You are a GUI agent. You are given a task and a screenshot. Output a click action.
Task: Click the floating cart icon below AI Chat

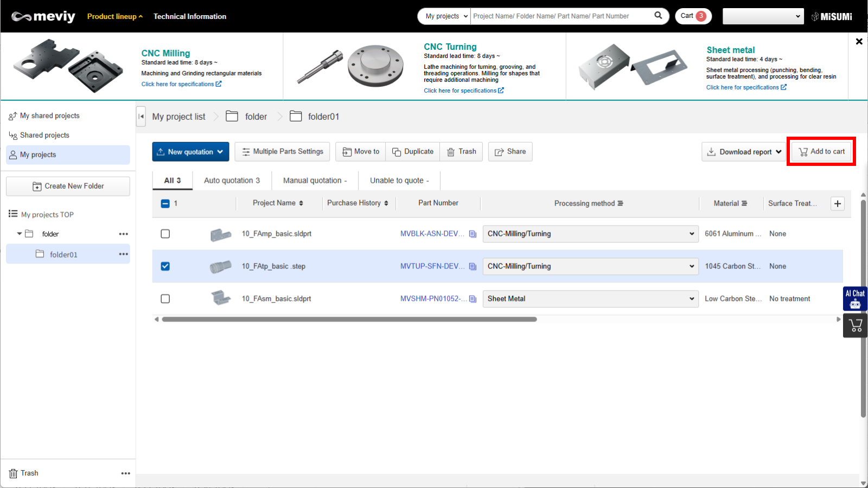coord(856,325)
